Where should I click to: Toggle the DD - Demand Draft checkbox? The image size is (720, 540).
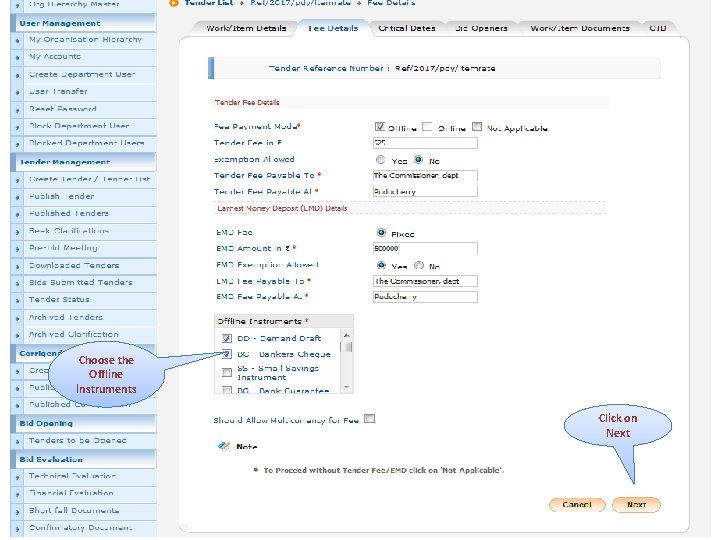227,338
